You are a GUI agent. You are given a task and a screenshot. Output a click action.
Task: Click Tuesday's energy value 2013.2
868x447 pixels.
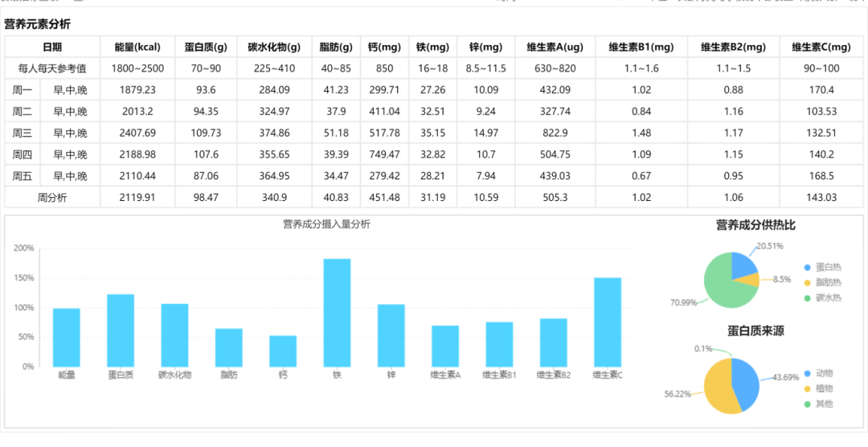point(137,112)
